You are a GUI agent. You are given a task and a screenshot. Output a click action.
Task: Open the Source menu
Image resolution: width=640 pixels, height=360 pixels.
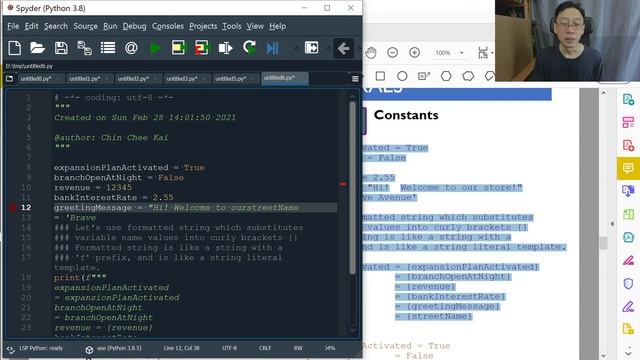click(x=85, y=26)
